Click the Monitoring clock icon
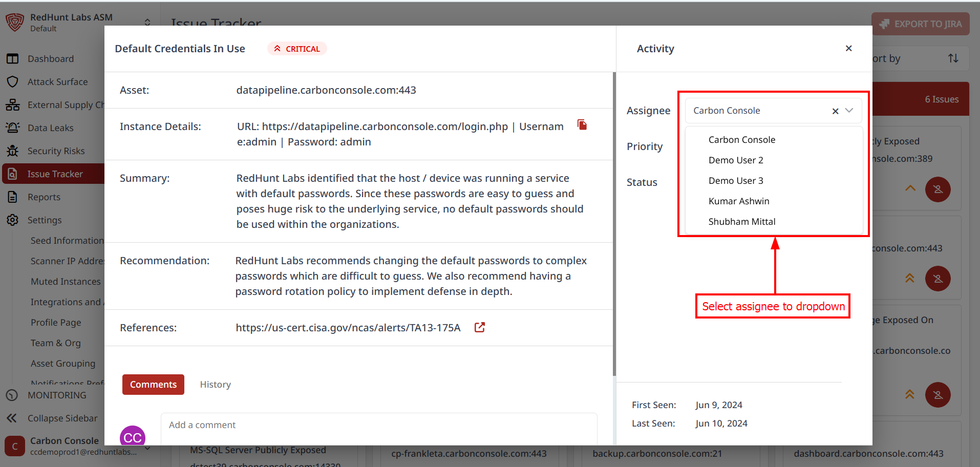This screenshot has width=980, height=467. [12, 395]
